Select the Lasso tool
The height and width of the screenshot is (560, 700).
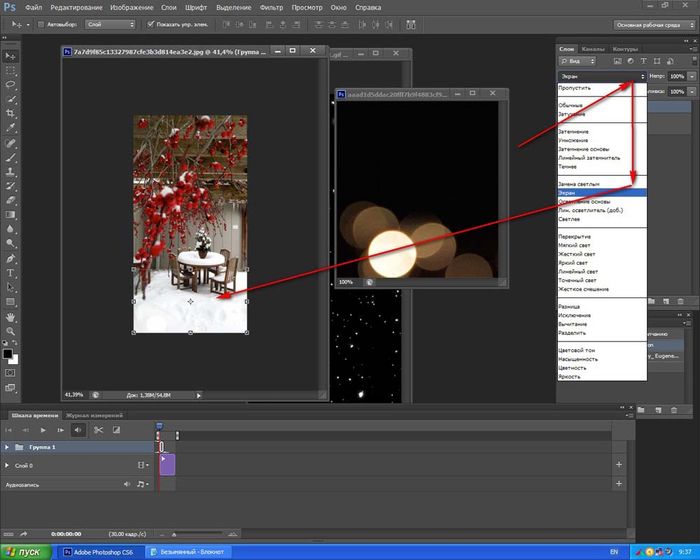(10, 85)
